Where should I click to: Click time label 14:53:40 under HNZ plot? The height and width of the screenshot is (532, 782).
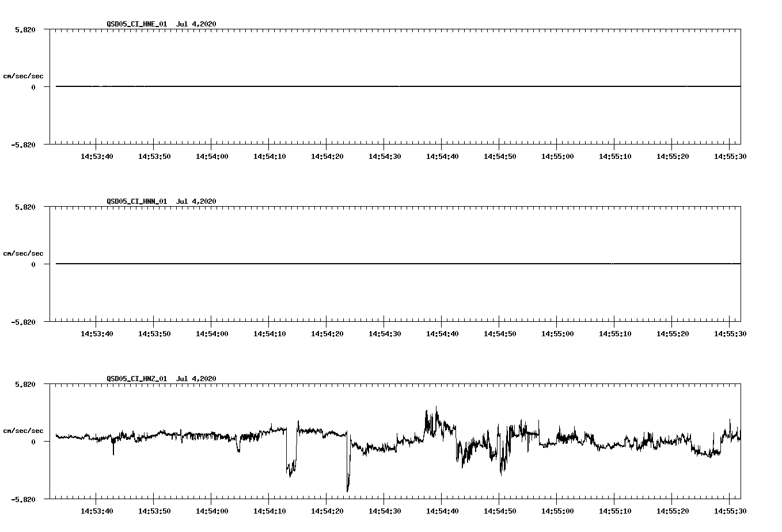[x=97, y=511]
